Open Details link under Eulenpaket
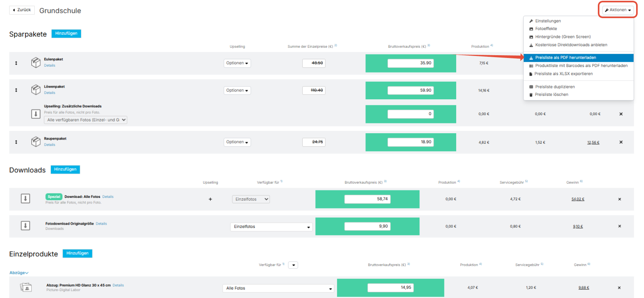The height and width of the screenshot is (298, 644). click(50, 65)
